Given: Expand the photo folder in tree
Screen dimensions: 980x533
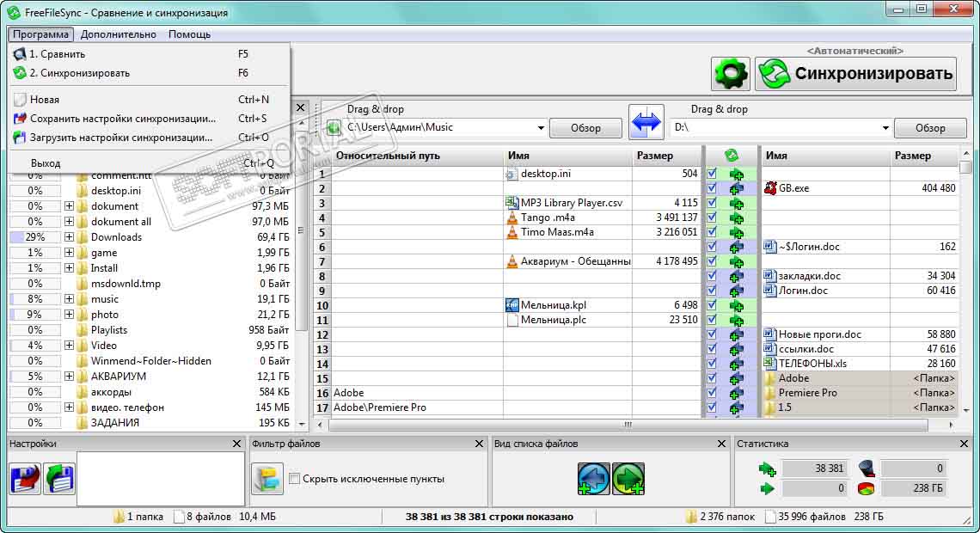Looking at the screenshot, I should 69,315.
